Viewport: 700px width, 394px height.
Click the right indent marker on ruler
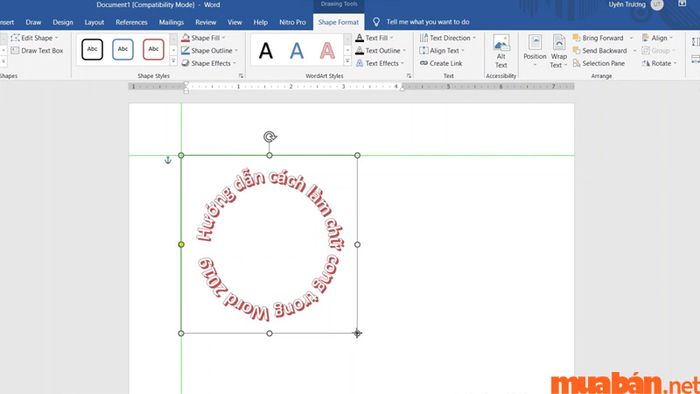402,88
